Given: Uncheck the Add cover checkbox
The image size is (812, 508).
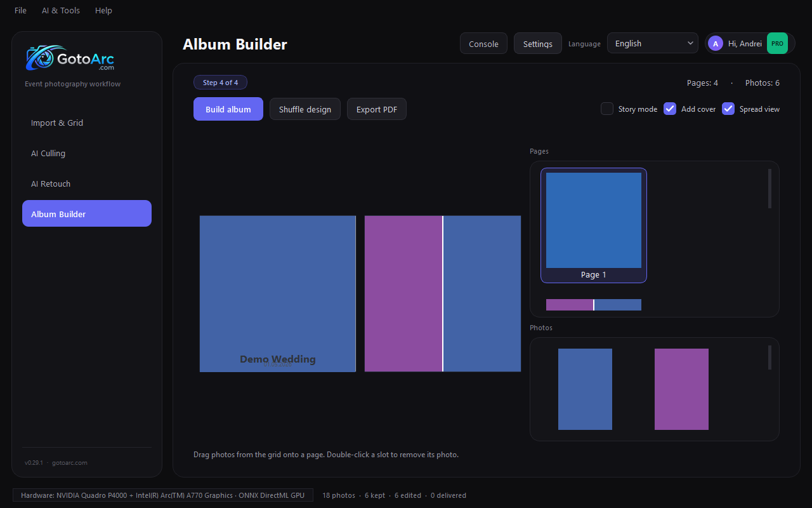Looking at the screenshot, I should point(670,109).
